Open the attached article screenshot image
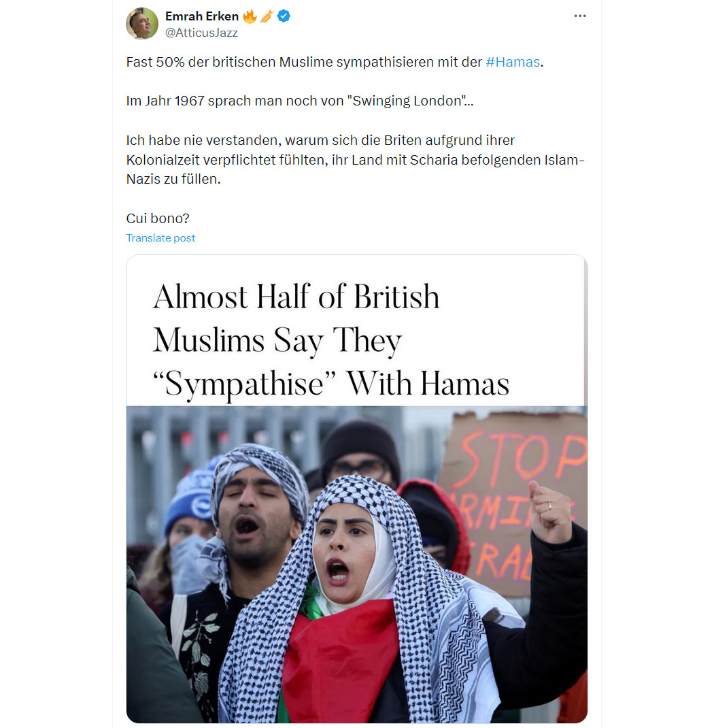 (x=357, y=489)
